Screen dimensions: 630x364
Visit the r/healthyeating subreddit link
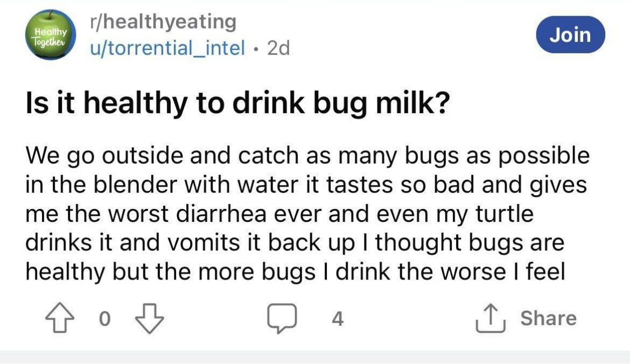(x=164, y=22)
